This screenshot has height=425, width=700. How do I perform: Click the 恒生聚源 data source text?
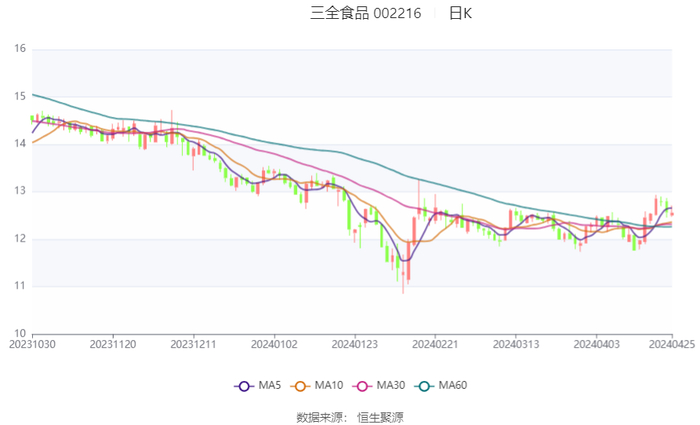pos(380,416)
